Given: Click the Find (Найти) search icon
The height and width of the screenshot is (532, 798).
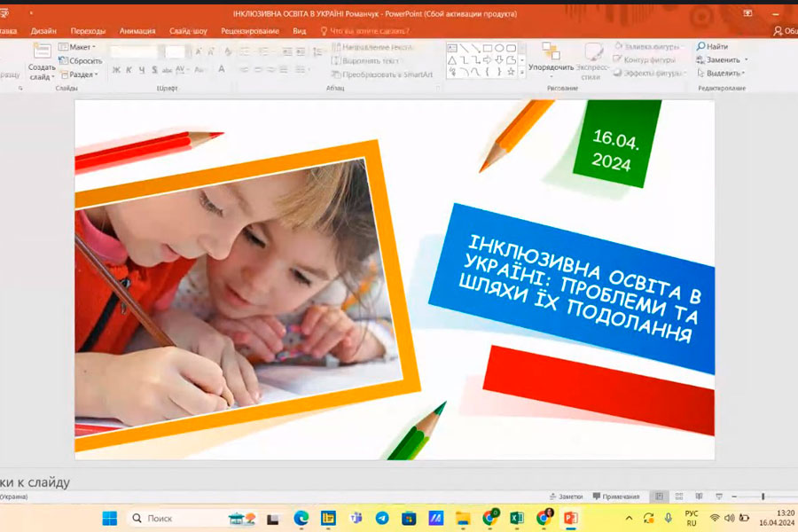Looking at the screenshot, I should coord(701,46).
